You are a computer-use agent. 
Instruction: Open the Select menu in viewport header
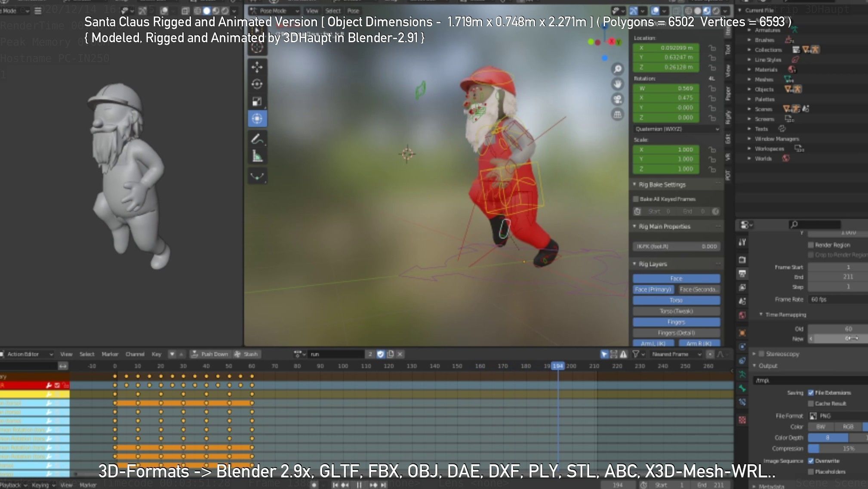click(x=333, y=10)
